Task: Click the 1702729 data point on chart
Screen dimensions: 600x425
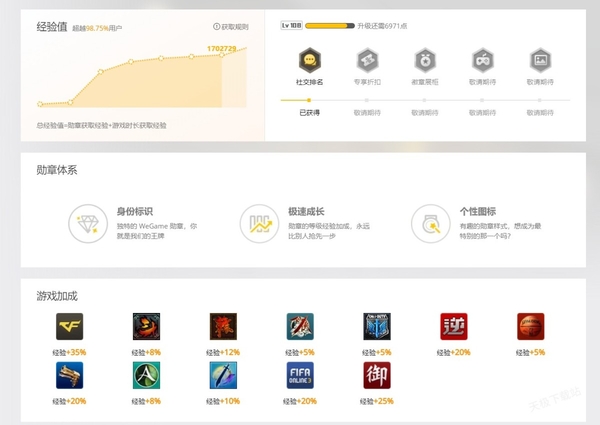Action: click(221, 56)
